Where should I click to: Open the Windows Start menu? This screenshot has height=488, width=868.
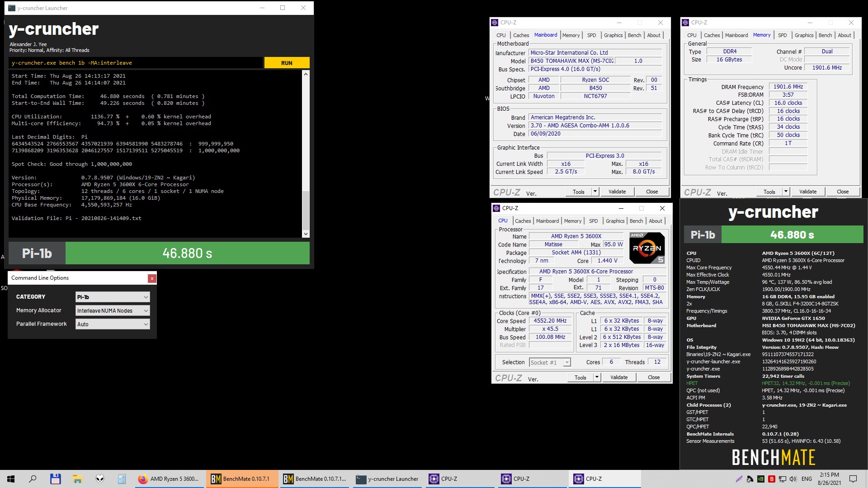pos(11,479)
